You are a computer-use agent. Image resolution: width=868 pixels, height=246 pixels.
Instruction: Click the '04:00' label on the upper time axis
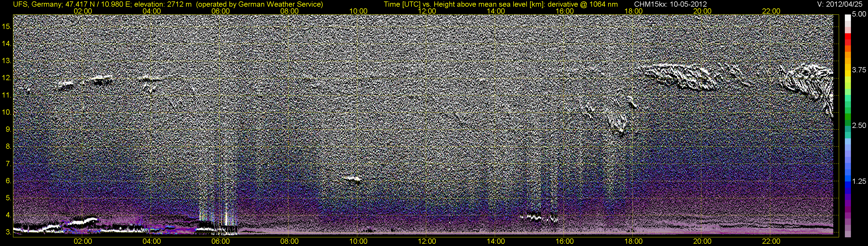[152, 11]
